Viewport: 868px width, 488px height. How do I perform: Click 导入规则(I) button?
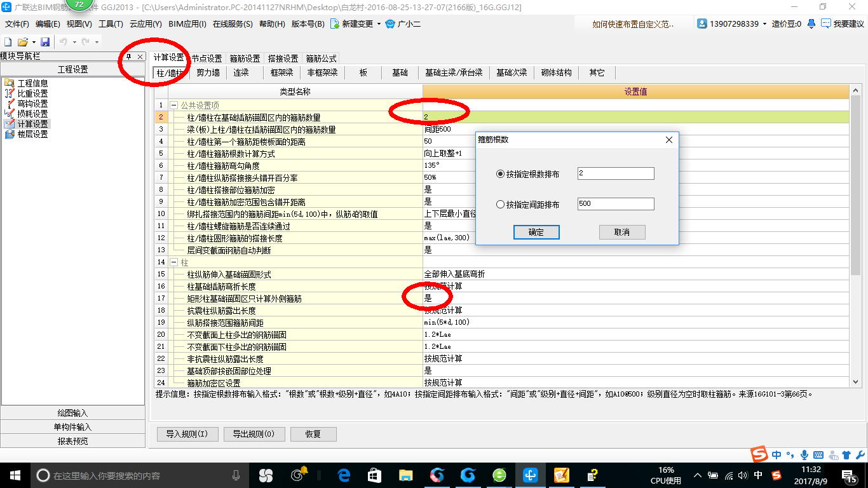[x=187, y=435]
